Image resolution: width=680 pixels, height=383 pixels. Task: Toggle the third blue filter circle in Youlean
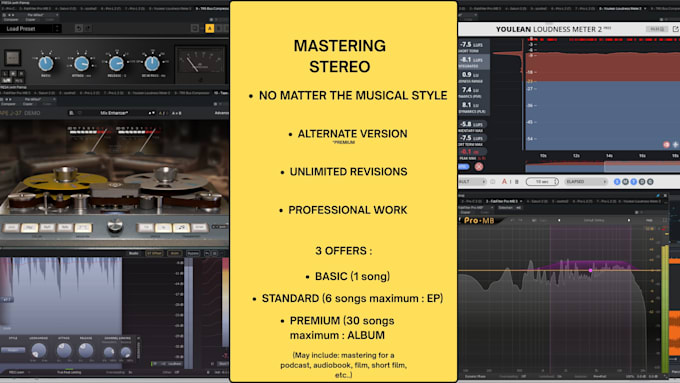[x=634, y=182]
